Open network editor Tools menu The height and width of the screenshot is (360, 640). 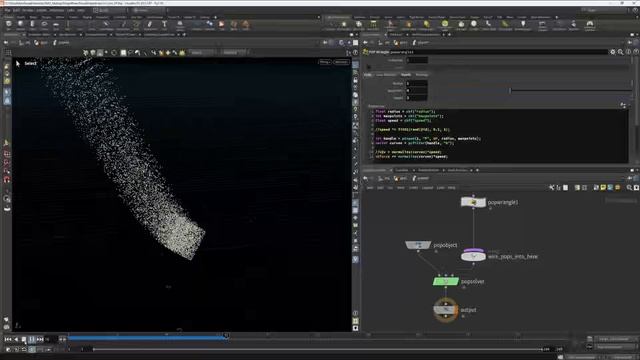[413, 188]
